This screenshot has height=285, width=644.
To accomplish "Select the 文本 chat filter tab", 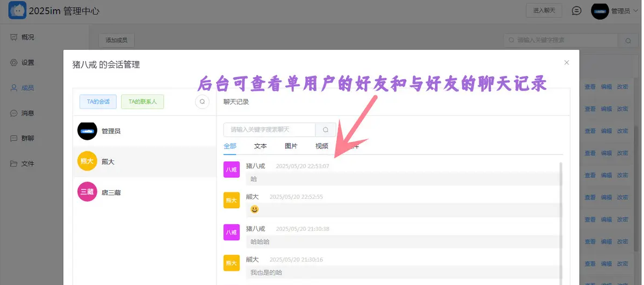I will click(x=260, y=146).
